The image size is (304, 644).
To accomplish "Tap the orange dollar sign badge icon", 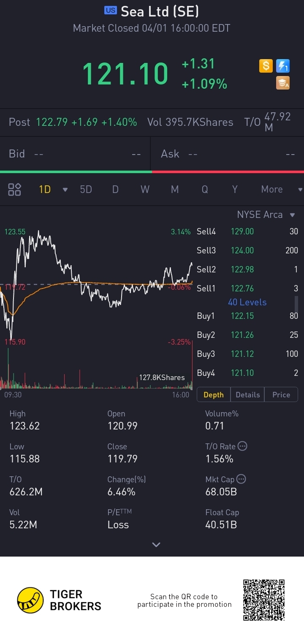I will coord(266,66).
